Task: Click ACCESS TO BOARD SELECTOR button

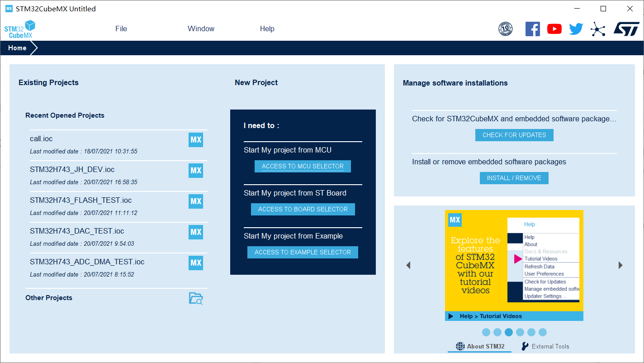Action: click(303, 209)
